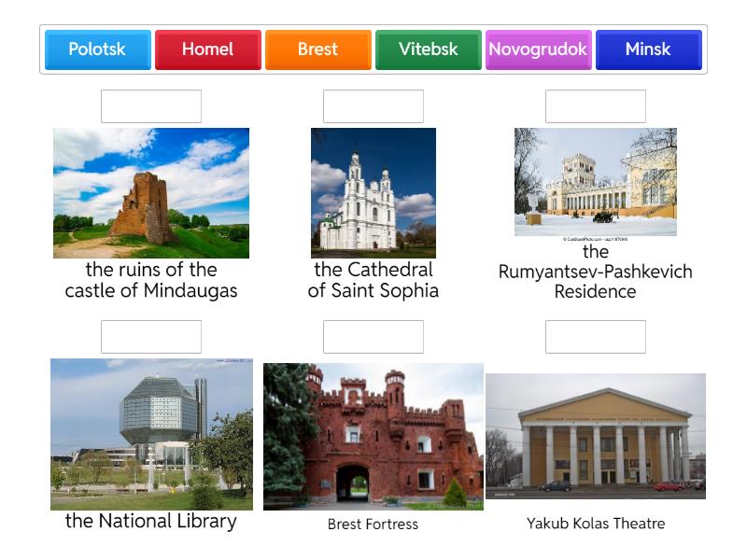
Task: Select the blue Polotsk city tile
Action: (97, 49)
